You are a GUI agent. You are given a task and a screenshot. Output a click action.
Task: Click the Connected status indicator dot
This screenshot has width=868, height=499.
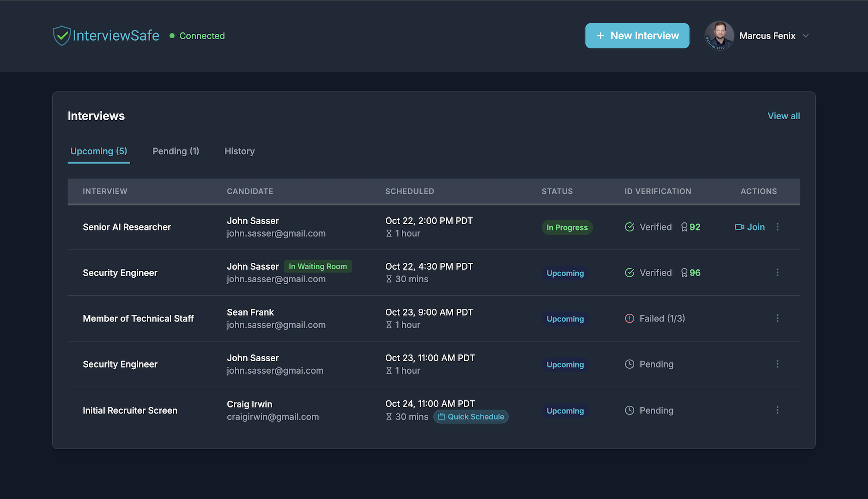171,36
